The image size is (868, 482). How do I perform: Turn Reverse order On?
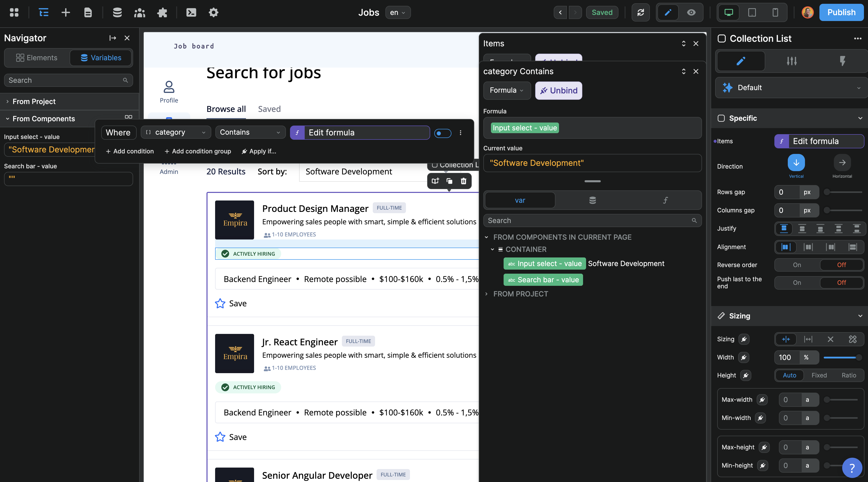click(x=797, y=265)
